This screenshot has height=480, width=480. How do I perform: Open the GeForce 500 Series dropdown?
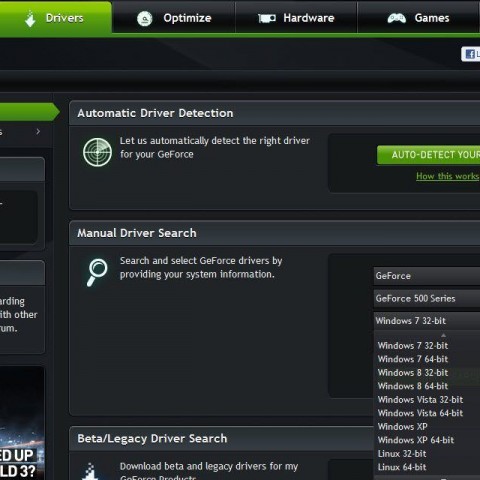tap(427, 298)
